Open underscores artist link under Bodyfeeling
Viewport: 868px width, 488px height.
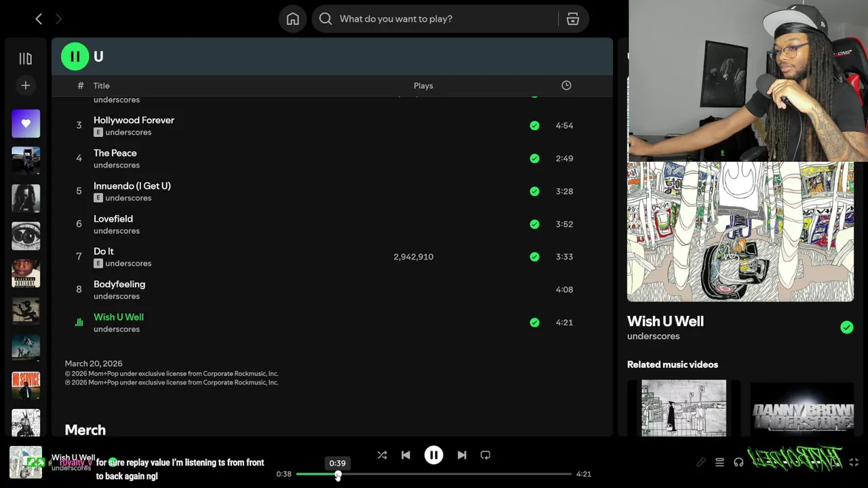point(117,296)
